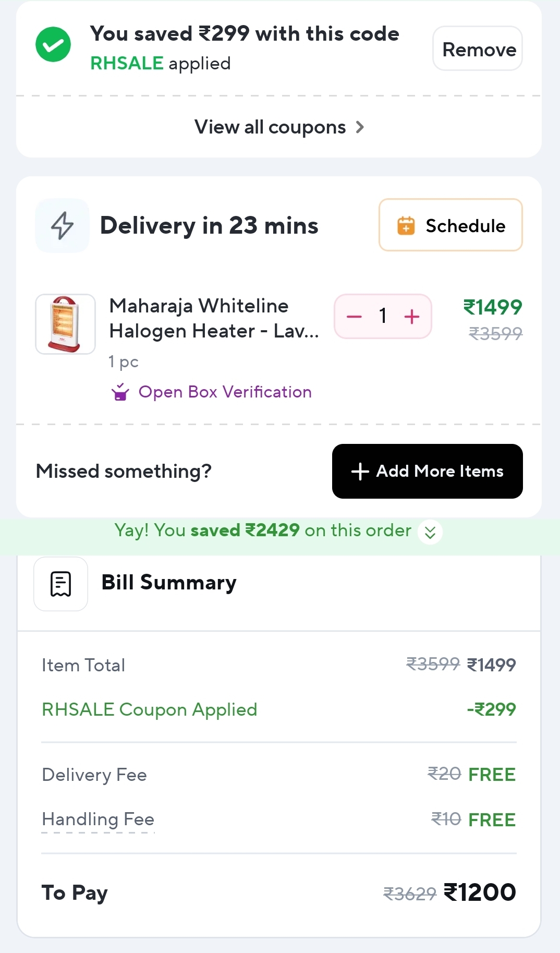
Task: Click the lightning bolt delivery icon
Action: click(62, 225)
